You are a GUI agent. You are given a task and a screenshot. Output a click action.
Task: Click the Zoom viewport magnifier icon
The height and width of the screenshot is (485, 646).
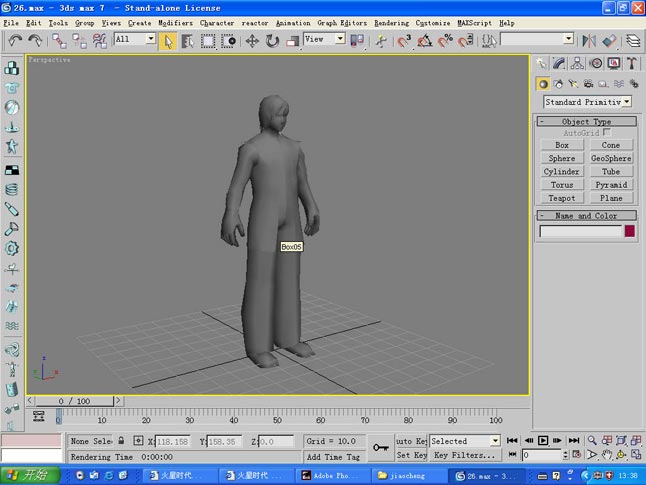point(592,440)
